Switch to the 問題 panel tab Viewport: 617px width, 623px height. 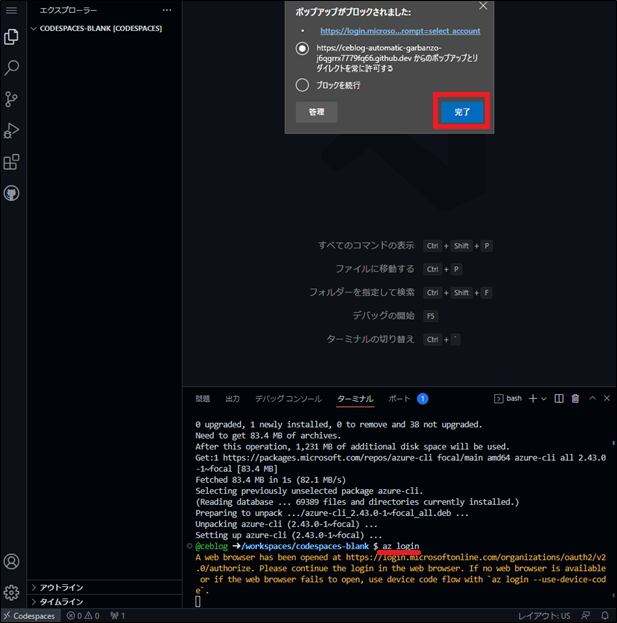pos(203,399)
